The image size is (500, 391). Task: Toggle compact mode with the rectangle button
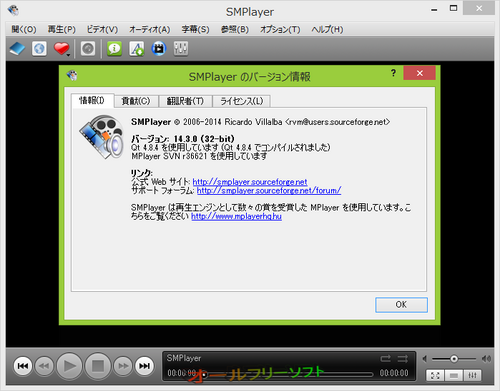click(x=454, y=376)
